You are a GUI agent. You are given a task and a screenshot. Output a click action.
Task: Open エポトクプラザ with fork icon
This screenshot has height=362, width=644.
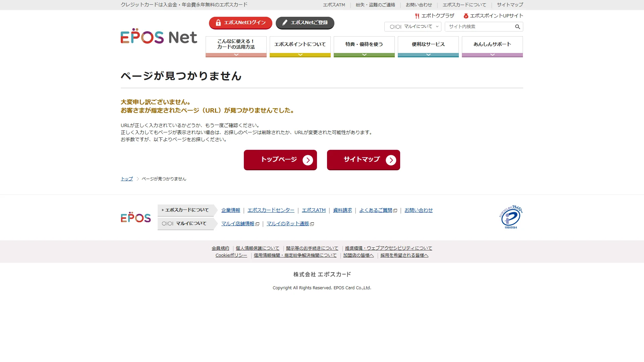coord(435,16)
